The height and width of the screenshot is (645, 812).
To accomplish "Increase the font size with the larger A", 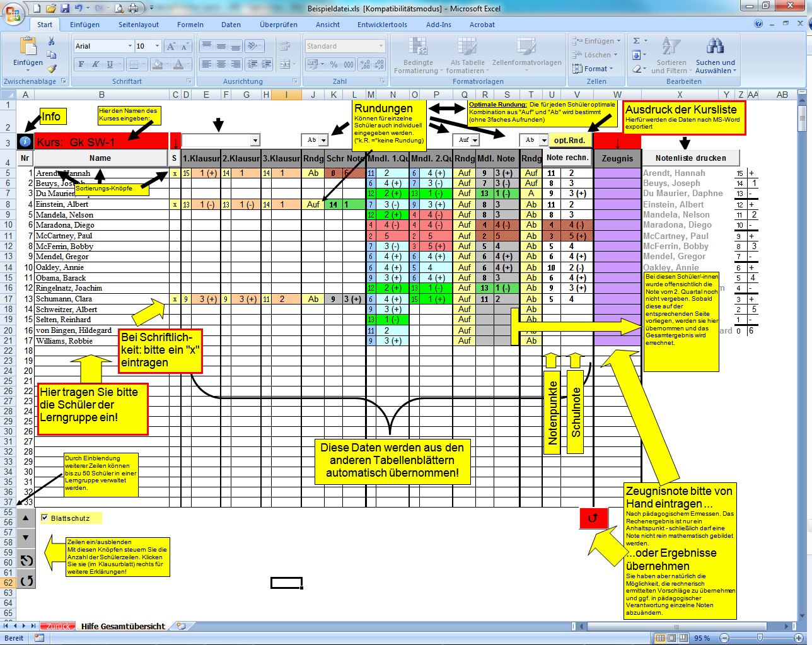I will tap(171, 47).
